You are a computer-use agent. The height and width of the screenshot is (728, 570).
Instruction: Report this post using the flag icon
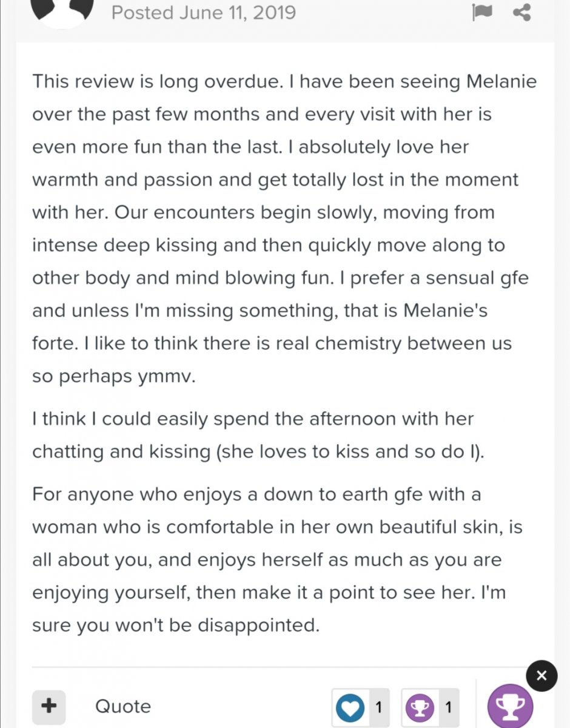[x=482, y=12]
